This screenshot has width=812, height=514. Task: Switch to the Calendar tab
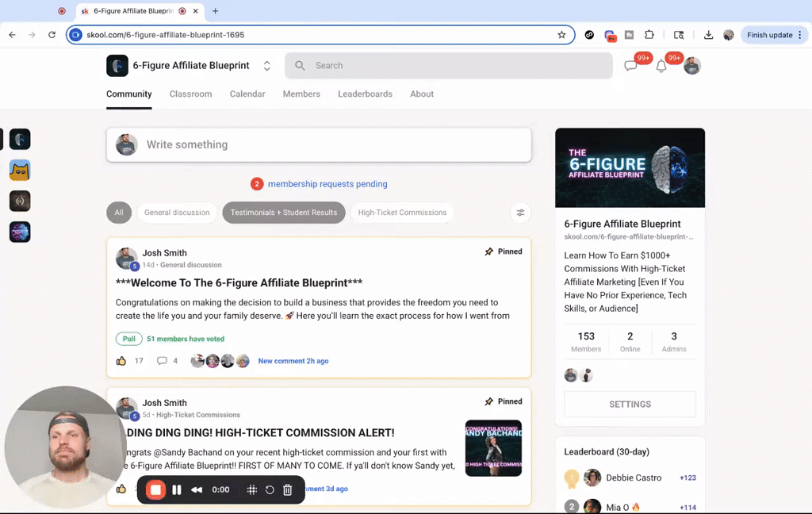[x=247, y=94]
